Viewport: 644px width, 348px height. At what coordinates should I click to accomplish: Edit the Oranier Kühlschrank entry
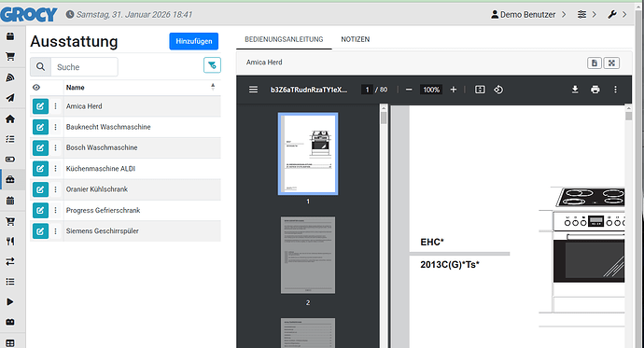tap(40, 189)
